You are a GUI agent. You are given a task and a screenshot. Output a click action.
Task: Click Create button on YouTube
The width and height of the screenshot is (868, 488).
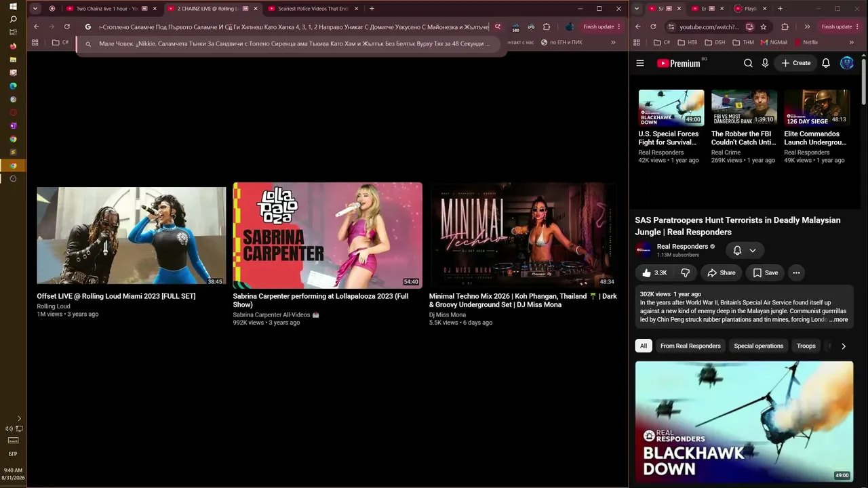(x=795, y=63)
